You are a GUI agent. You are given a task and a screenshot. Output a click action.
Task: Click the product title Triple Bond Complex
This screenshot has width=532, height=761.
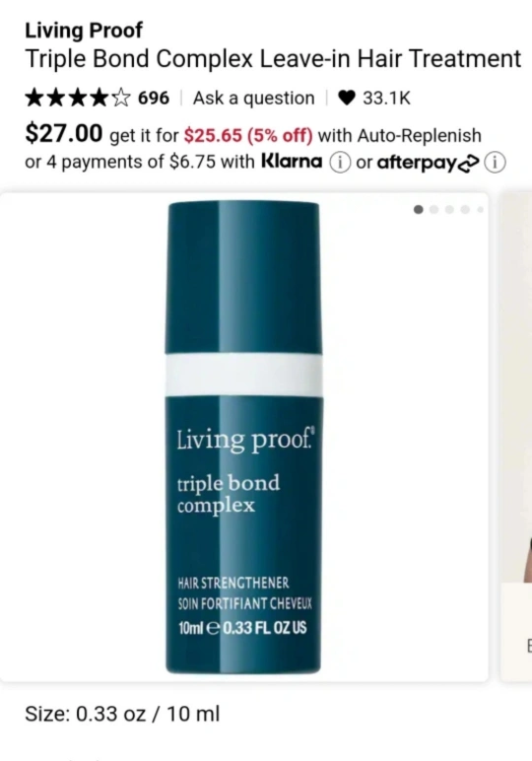(273, 59)
